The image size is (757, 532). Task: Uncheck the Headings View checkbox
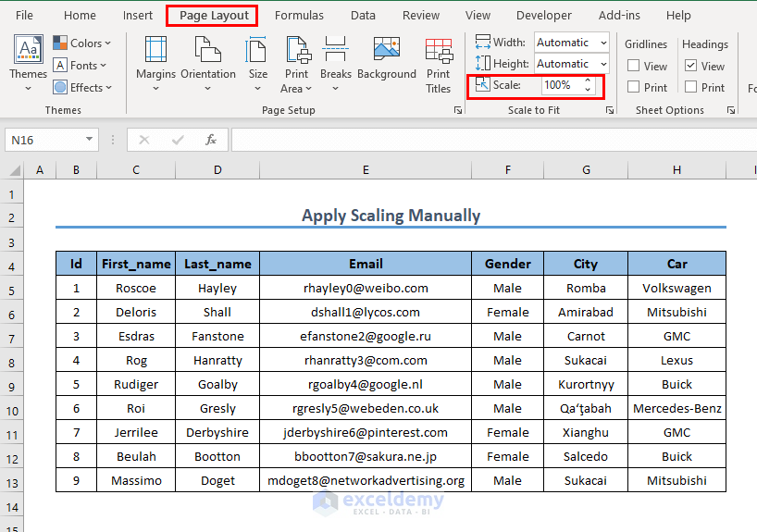pyautogui.click(x=691, y=66)
